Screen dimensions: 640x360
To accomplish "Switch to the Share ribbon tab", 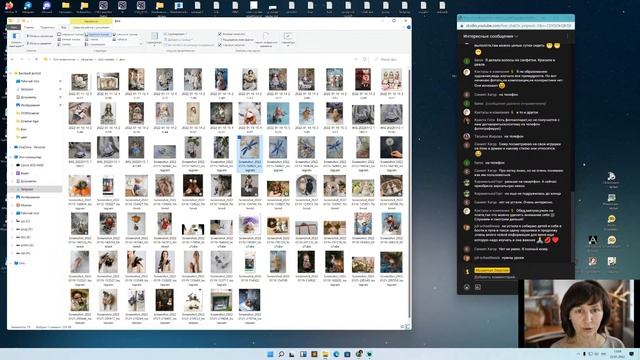I will (x=47, y=27).
